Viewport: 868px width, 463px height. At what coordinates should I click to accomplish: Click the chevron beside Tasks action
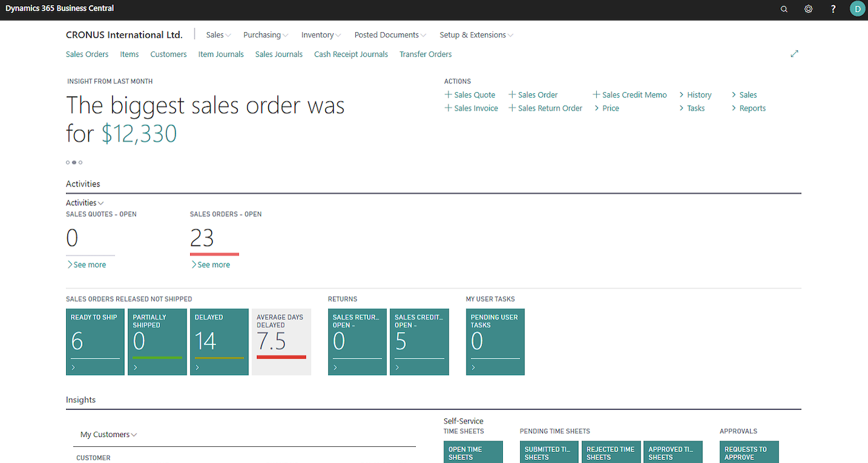[681, 108]
